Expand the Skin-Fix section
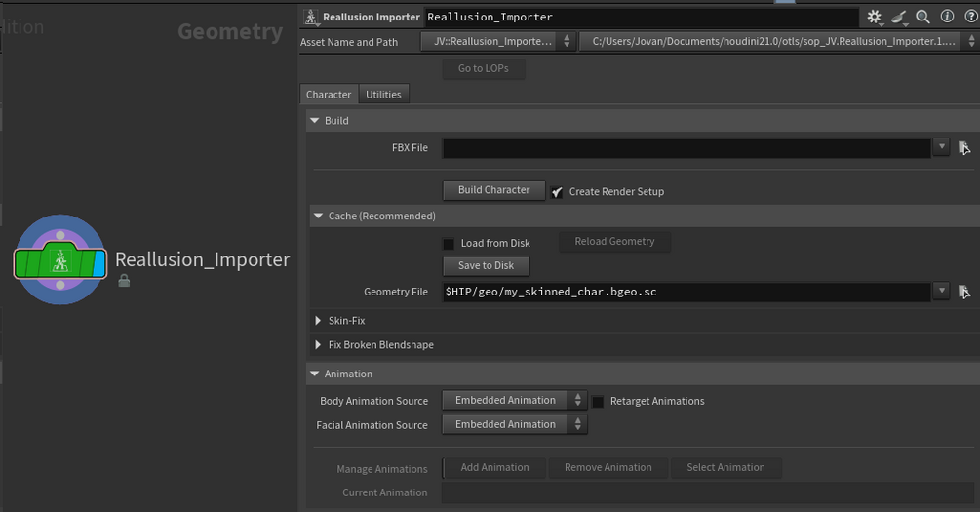The width and height of the screenshot is (980, 512). tap(318, 321)
